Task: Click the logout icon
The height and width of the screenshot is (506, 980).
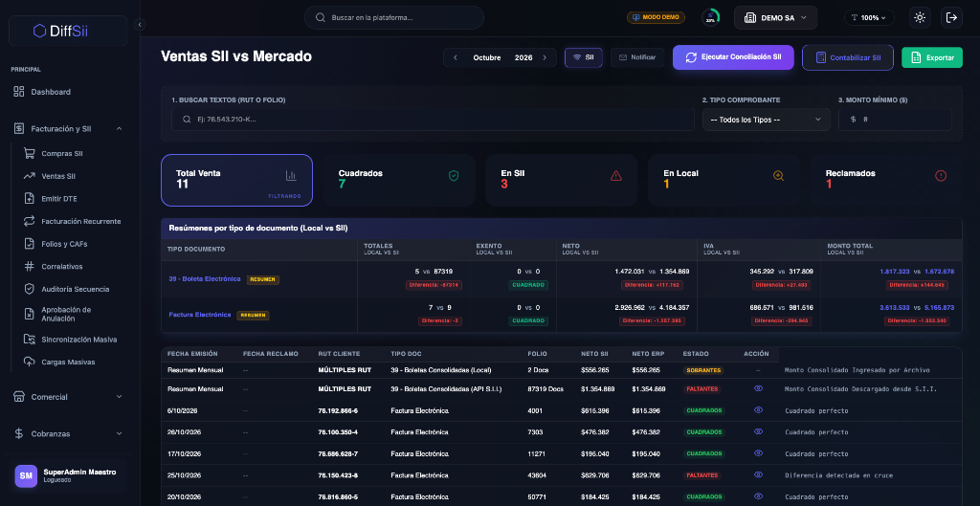Action: pos(951,17)
